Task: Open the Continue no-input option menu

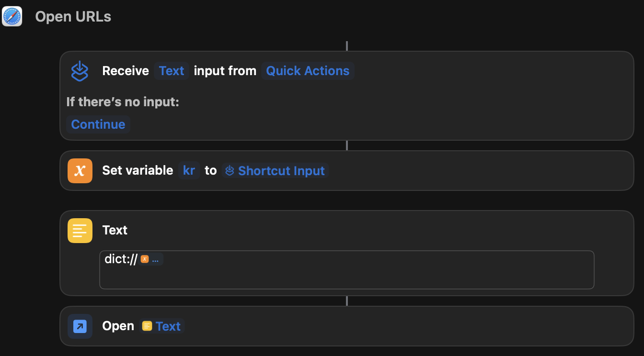Action: click(x=98, y=124)
